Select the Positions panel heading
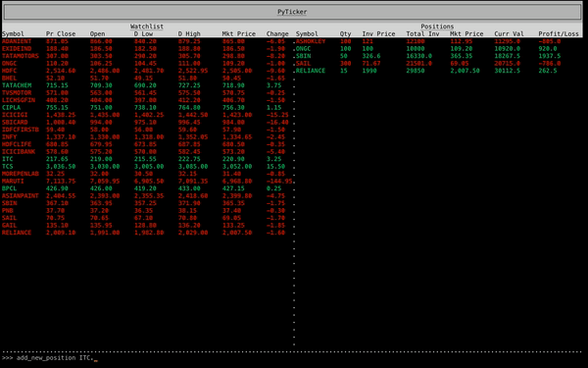Viewport: 588px width, 368px height. [x=437, y=26]
